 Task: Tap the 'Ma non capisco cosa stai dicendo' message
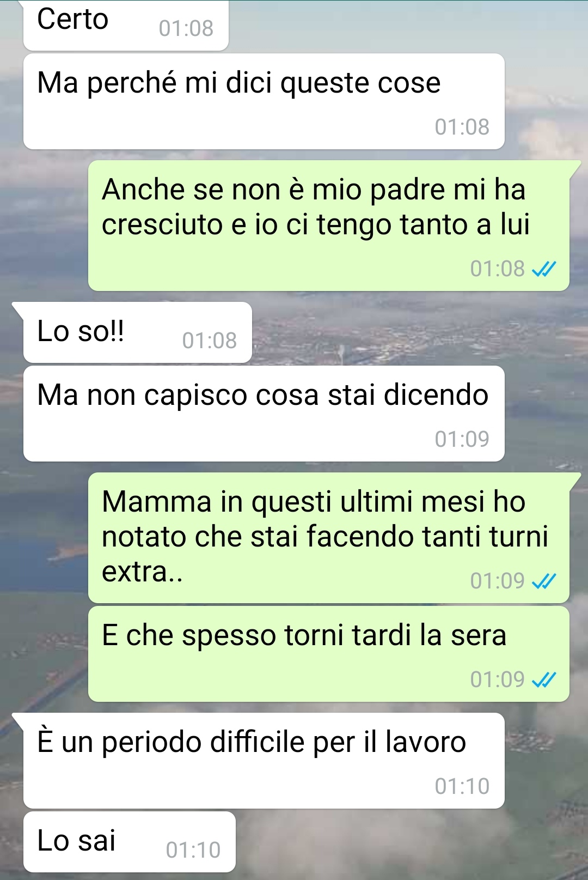[264, 414]
